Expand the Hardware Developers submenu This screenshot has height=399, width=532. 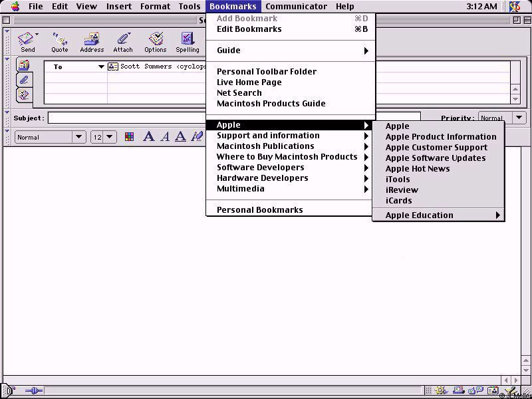[291, 178]
